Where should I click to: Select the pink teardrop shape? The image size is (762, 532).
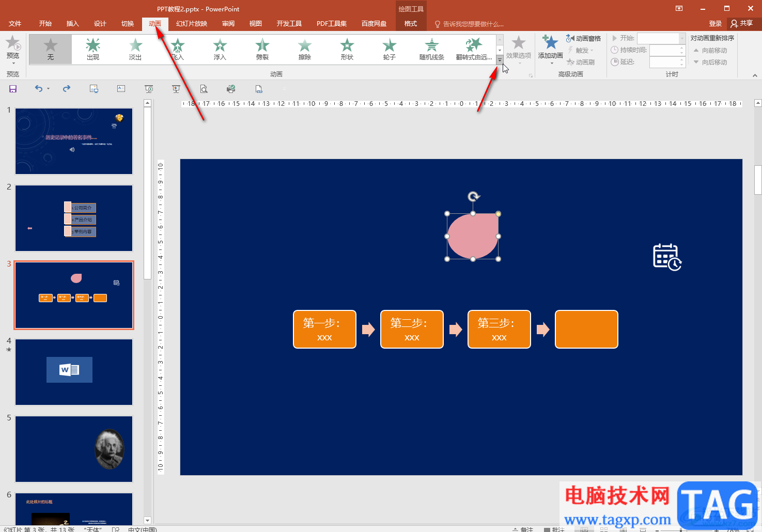pos(473,236)
